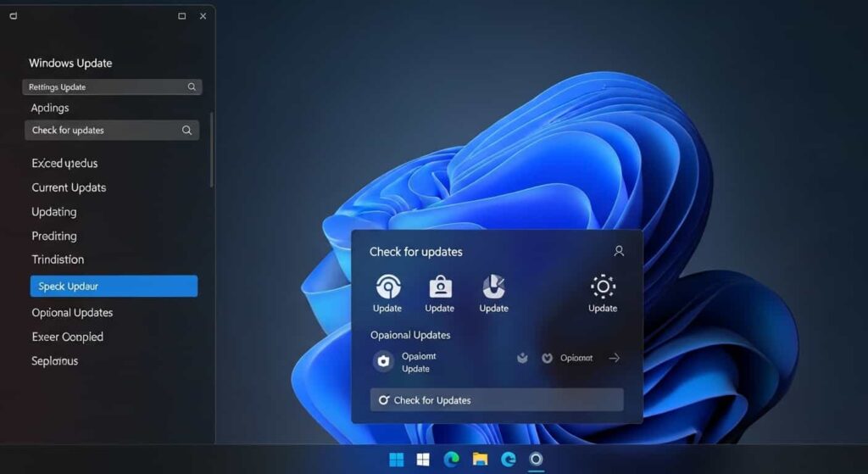Select Trindistion in the sidebar
The width and height of the screenshot is (868, 474).
pos(58,259)
